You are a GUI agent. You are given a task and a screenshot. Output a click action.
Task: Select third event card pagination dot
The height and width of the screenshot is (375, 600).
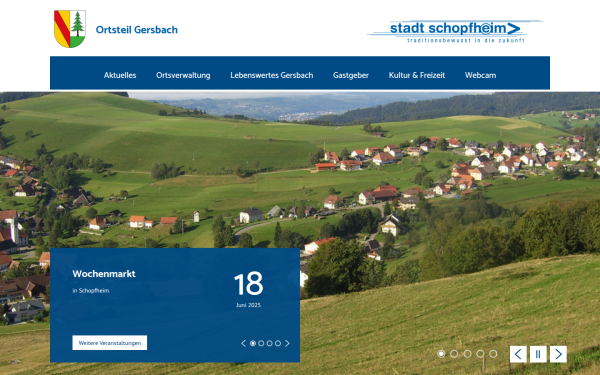[x=270, y=343]
